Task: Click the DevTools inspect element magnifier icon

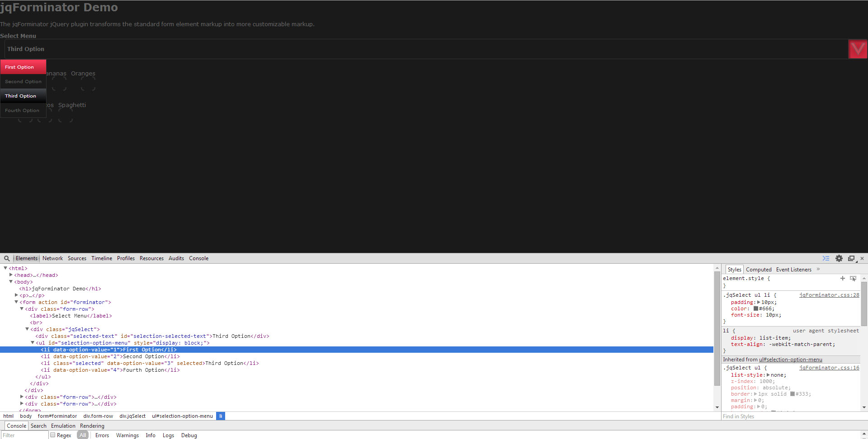Action: pos(7,258)
